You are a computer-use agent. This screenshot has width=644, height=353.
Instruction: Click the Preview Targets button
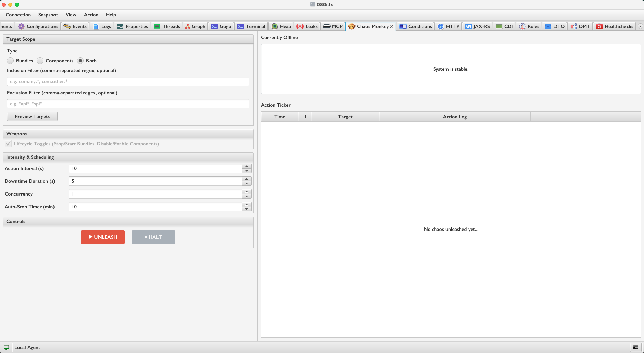click(x=32, y=116)
